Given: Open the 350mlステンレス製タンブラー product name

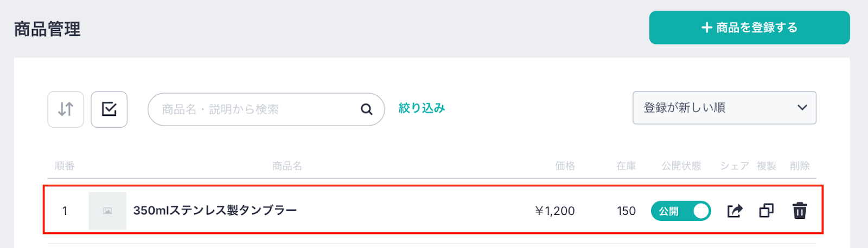Looking at the screenshot, I should coord(215,211).
